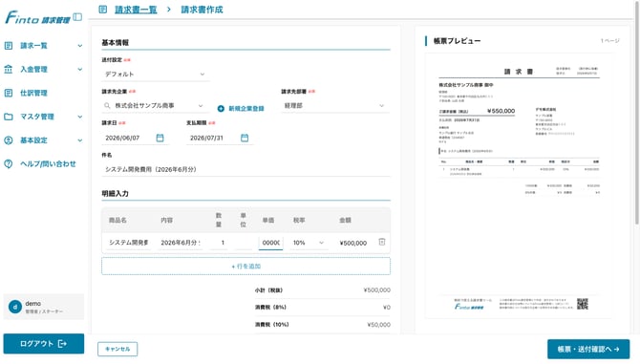The image size is (640, 364).
Task: Click the 単価 unit price field
Action: tap(270, 243)
